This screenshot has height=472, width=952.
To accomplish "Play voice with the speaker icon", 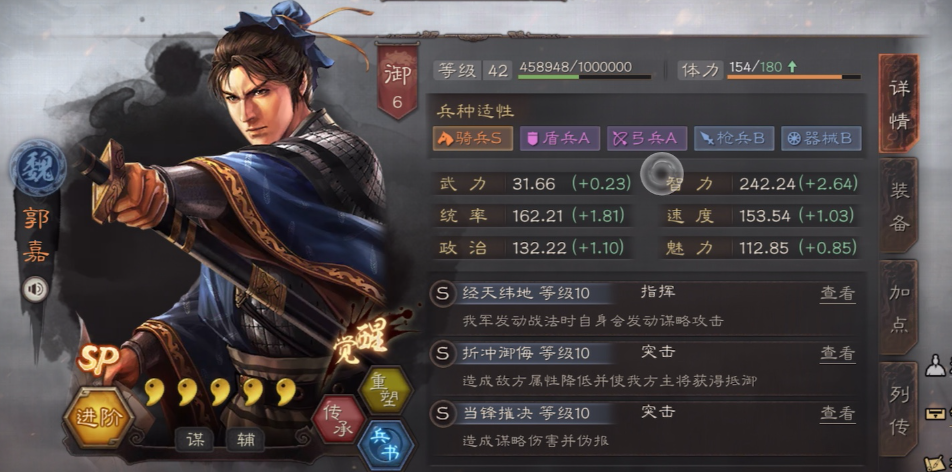I will coord(35,289).
